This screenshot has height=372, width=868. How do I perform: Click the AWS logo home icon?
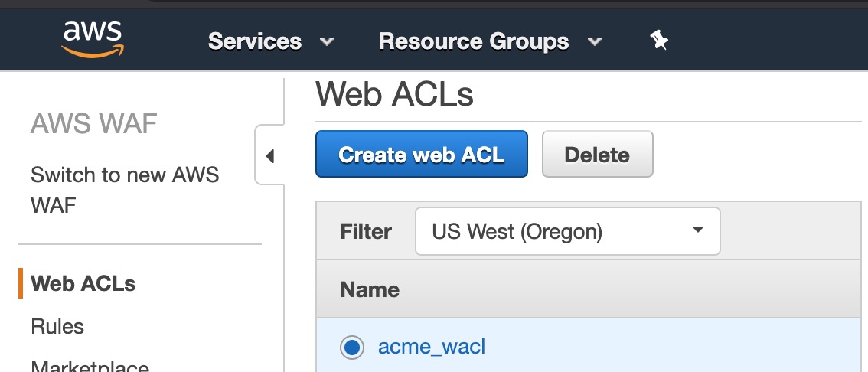pyautogui.click(x=93, y=40)
